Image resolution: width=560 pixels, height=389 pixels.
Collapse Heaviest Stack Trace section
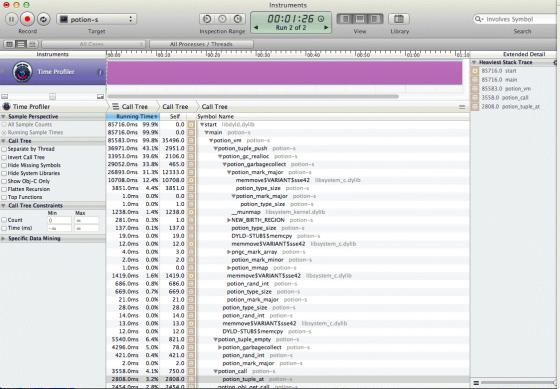click(474, 62)
